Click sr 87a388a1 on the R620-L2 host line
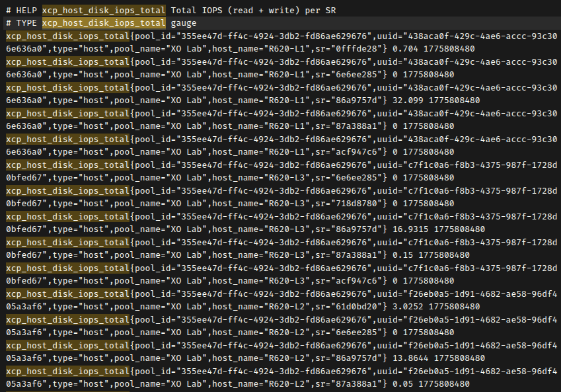Screen dimensions: 561x392 [x=364, y=384]
